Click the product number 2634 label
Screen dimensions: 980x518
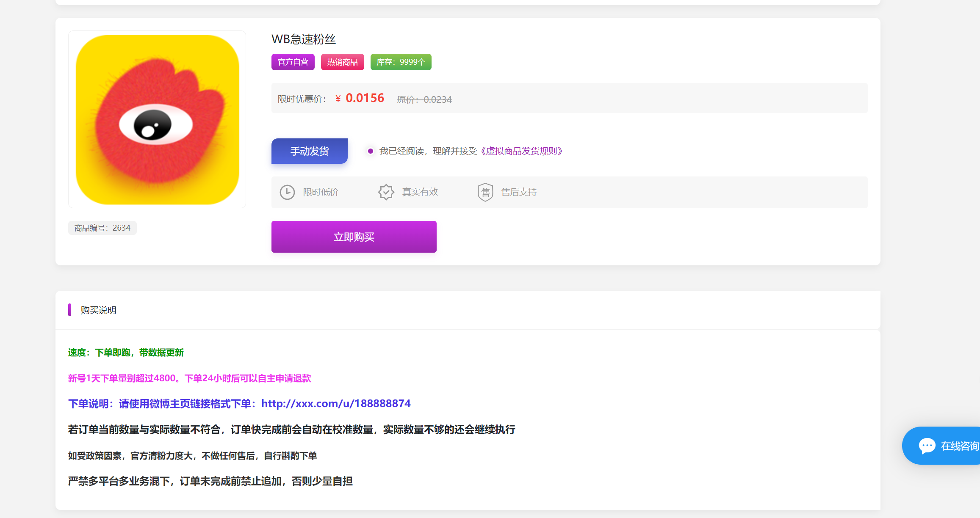102,228
